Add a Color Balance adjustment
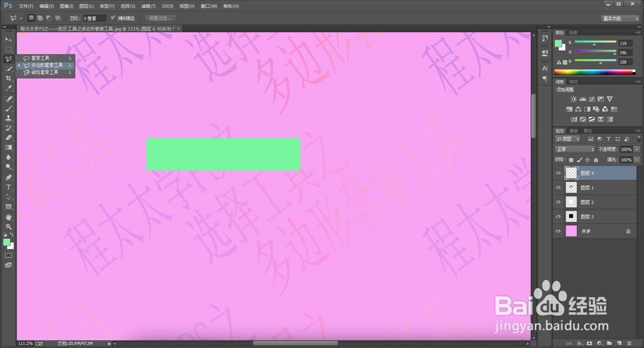This screenshot has width=644, height=348. (578, 109)
